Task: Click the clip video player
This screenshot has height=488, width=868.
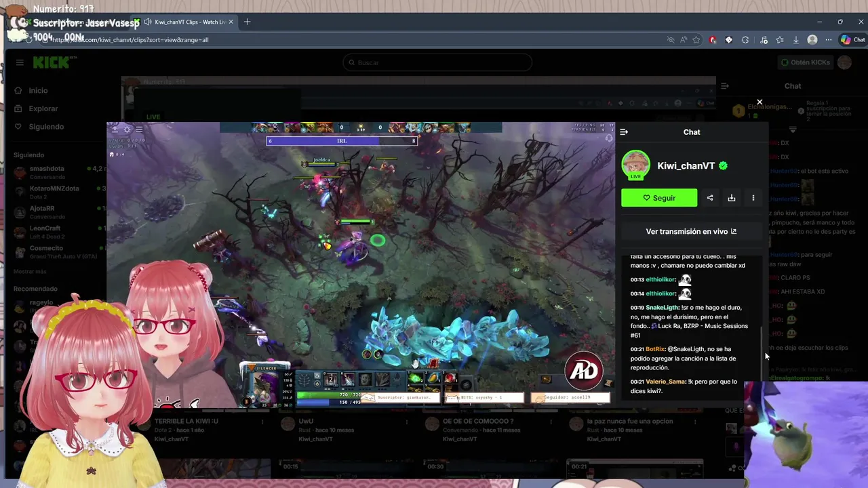Action: [x=361, y=265]
